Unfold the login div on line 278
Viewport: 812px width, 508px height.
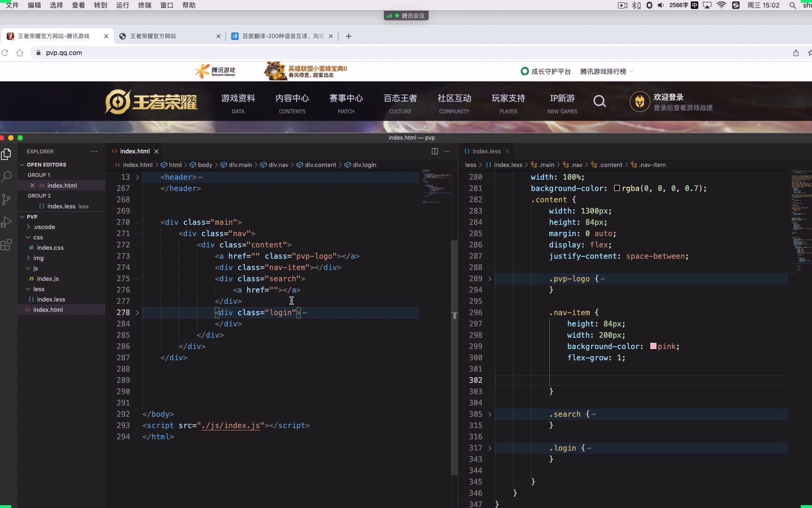click(x=137, y=313)
